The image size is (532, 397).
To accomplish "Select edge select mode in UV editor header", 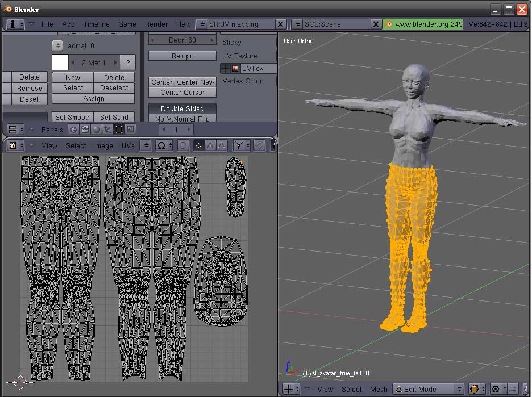I will coord(211,145).
